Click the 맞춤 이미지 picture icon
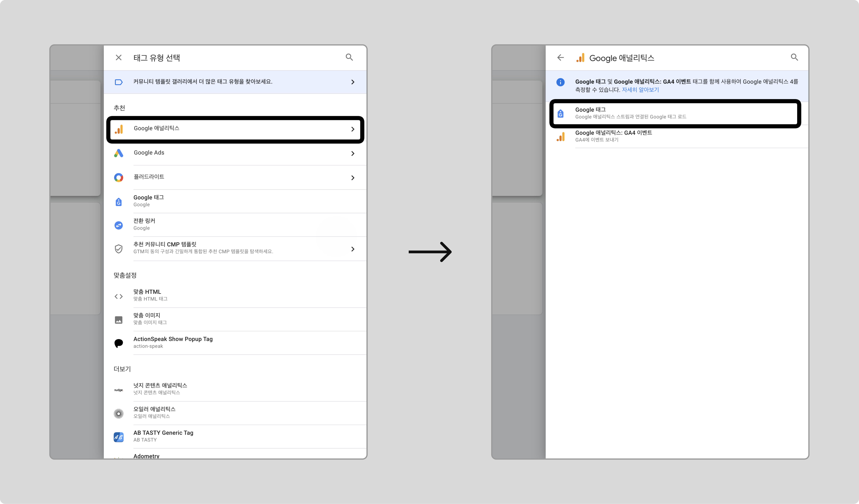This screenshot has width=859, height=504. click(x=119, y=320)
